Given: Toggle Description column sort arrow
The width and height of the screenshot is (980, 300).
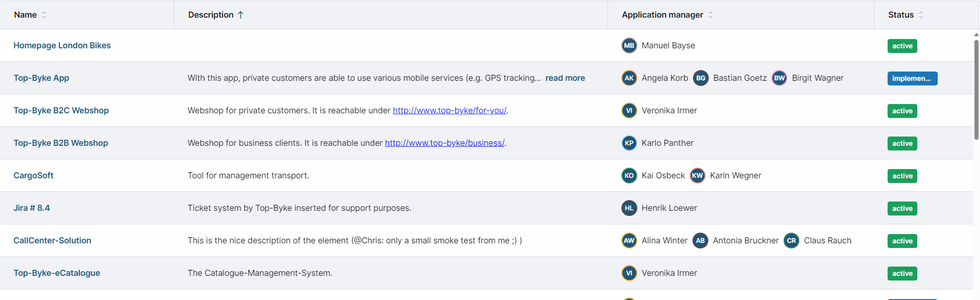Looking at the screenshot, I should click(241, 15).
